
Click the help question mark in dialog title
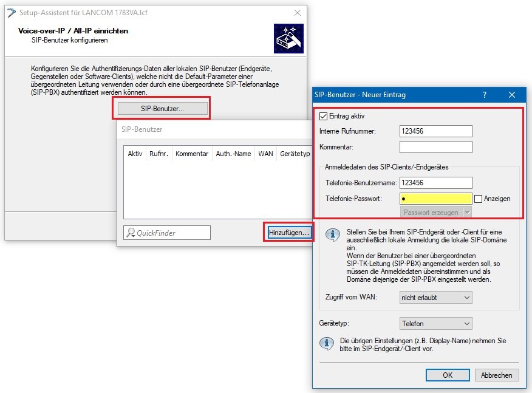point(484,95)
